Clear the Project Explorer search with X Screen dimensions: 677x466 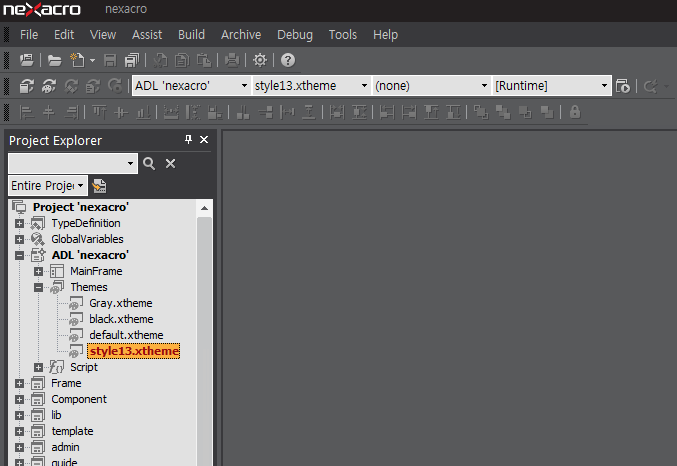coord(171,164)
